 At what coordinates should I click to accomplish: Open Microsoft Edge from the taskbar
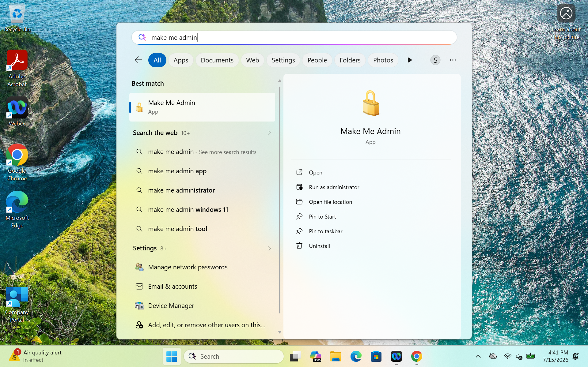(356, 356)
